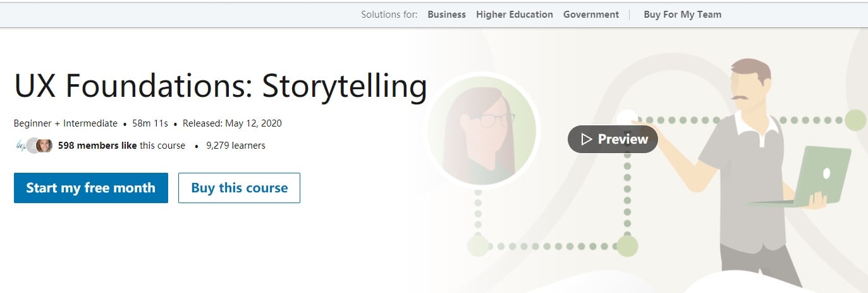Click the blue signature member avatar

(x=20, y=146)
